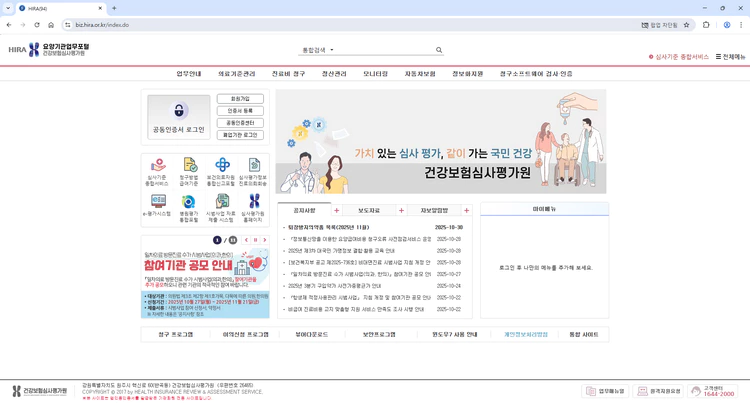750x403 pixels.
Task: Open 청구 프로그램 footer link
Action: 176,335
